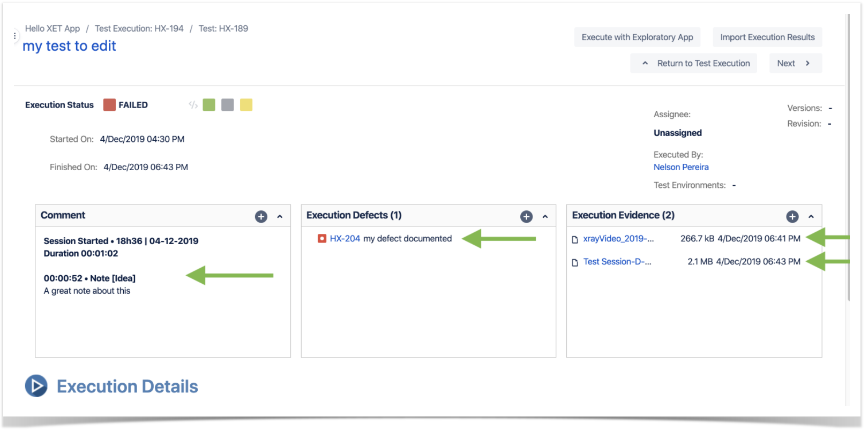Click file icon next to xrayVideo_2019
Viewport: 868px width, 432px height.
575,239
